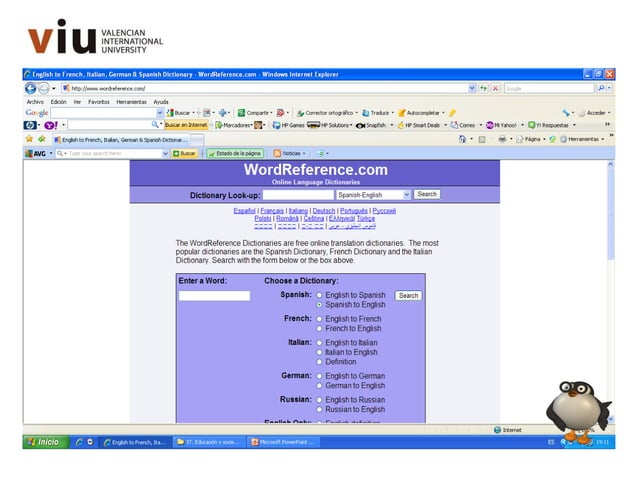The image size is (638, 478).
Task: Expand the search provider dropdown arrow
Action: coord(609,88)
